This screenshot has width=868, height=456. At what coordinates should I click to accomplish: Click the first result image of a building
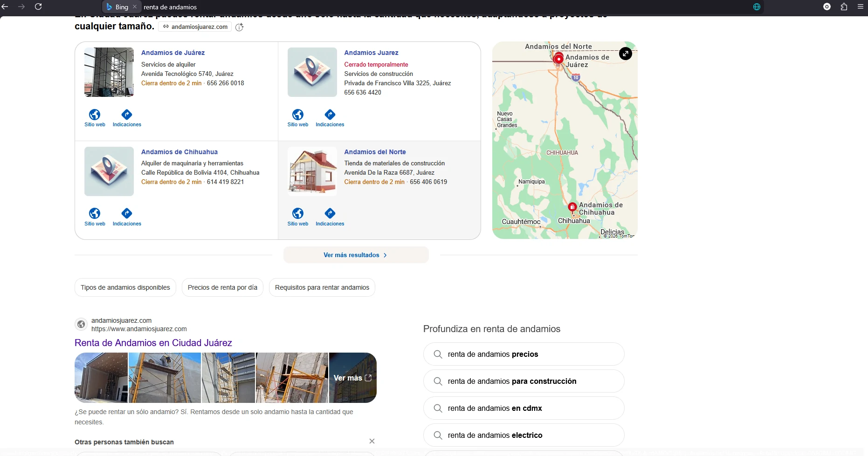(x=101, y=378)
